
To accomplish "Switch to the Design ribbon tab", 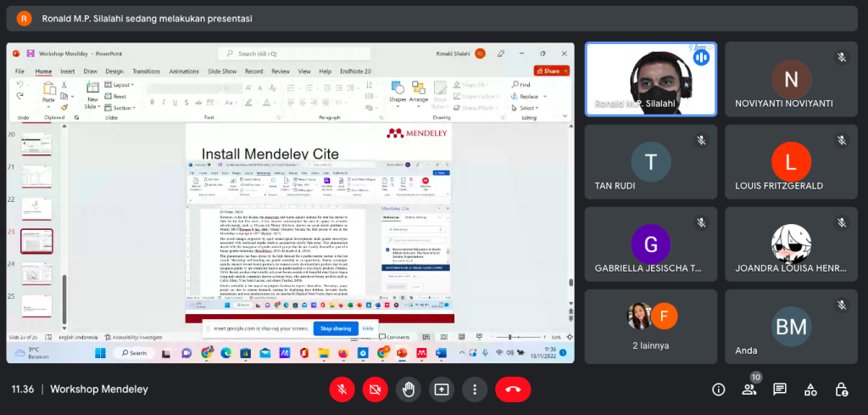I will [x=114, y=71].
